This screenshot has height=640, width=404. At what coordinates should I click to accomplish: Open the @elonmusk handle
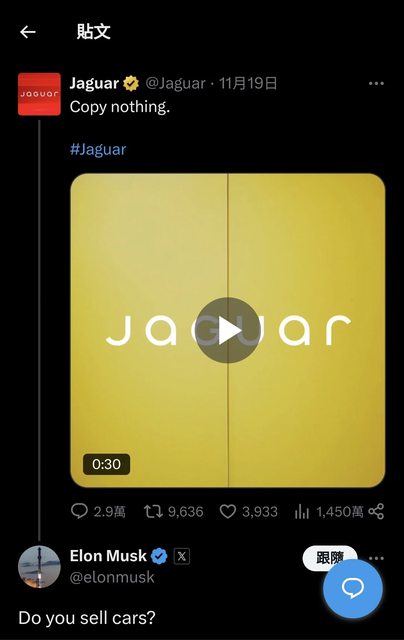(x=112, y=577)
